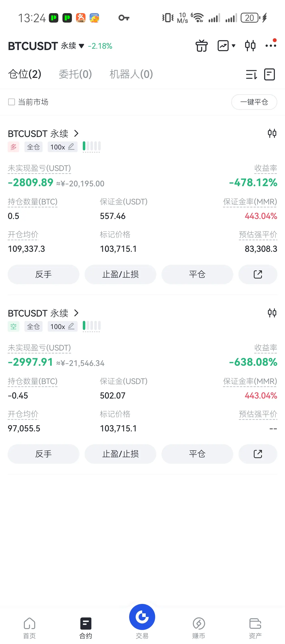Screen dimensions: 285x644
Task: Tap the sort positions icon
Action: [x=251, y=74]
